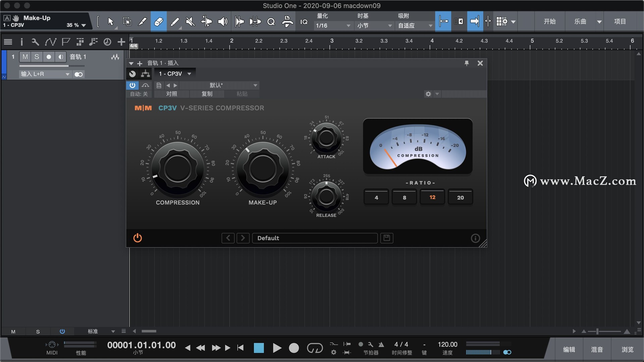Show automation curve icon in track header

click(x=50, y=42)
